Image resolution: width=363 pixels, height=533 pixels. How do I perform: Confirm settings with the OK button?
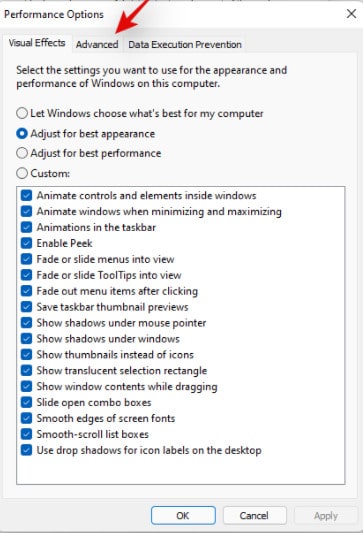point(183,515)
